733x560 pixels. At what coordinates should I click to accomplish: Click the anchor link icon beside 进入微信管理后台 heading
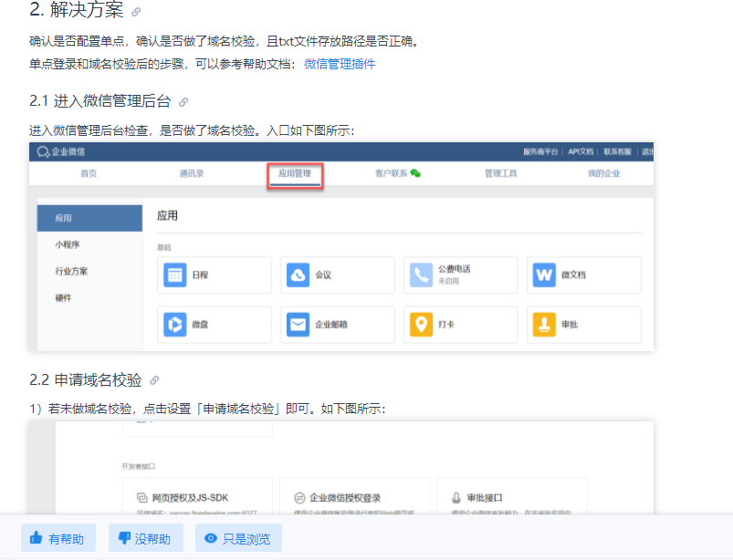[183, 102]
